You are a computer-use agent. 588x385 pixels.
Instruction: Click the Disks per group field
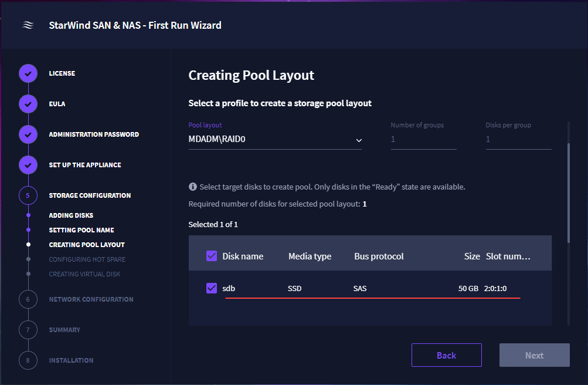[518, 140]
